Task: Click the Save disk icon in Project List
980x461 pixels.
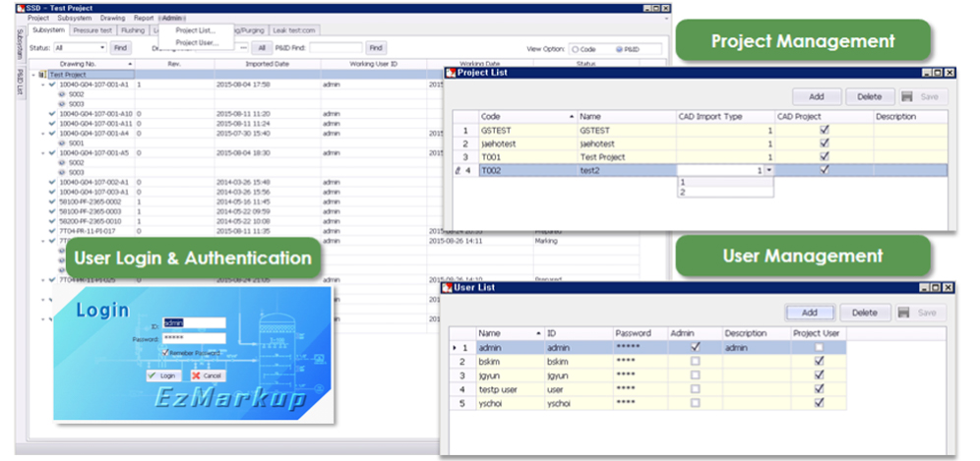Action: click(906, 96)
